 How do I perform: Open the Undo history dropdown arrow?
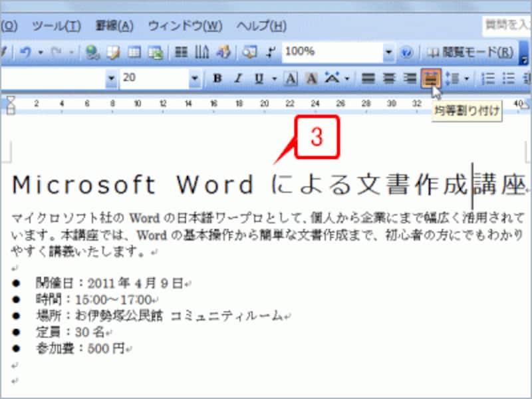pos(41,53)
